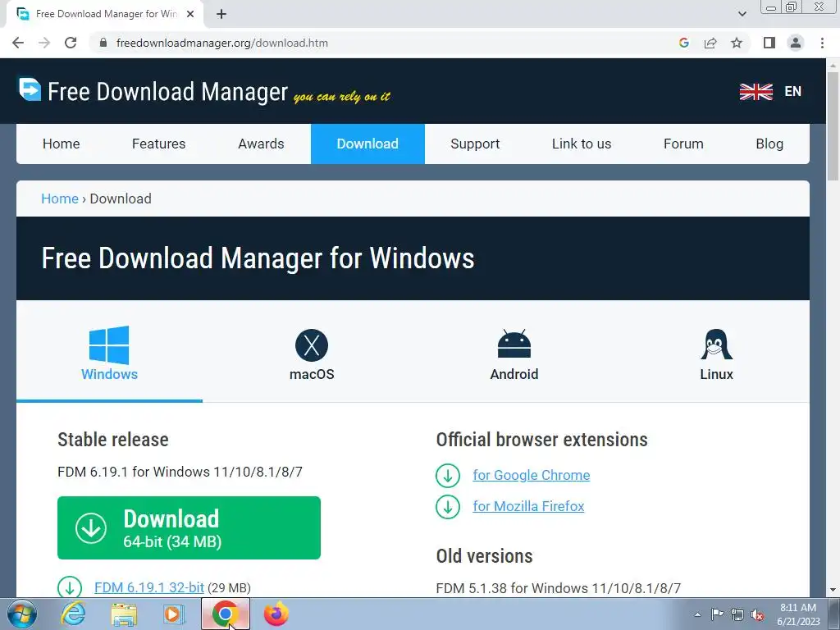This screenshot has width=840, height=630.
Task: Click download arrow icon beside 32-bit link
Action: coord(70,587)
